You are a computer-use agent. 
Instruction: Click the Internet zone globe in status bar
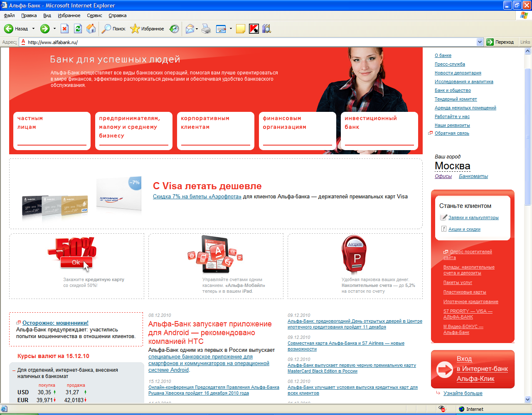point(461,409)
